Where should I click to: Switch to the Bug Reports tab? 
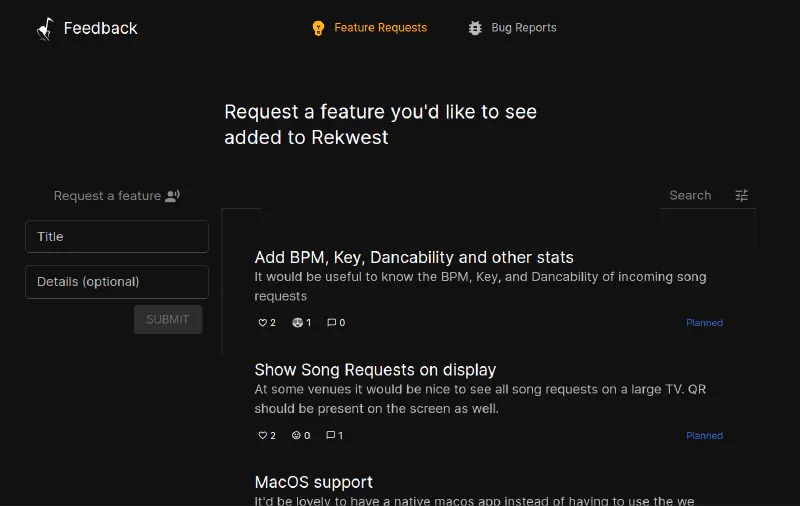point(523,28)
